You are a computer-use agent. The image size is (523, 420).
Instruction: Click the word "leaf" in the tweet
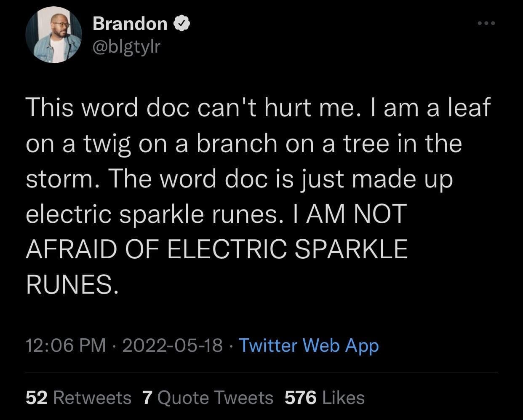(x=469, y=108)
